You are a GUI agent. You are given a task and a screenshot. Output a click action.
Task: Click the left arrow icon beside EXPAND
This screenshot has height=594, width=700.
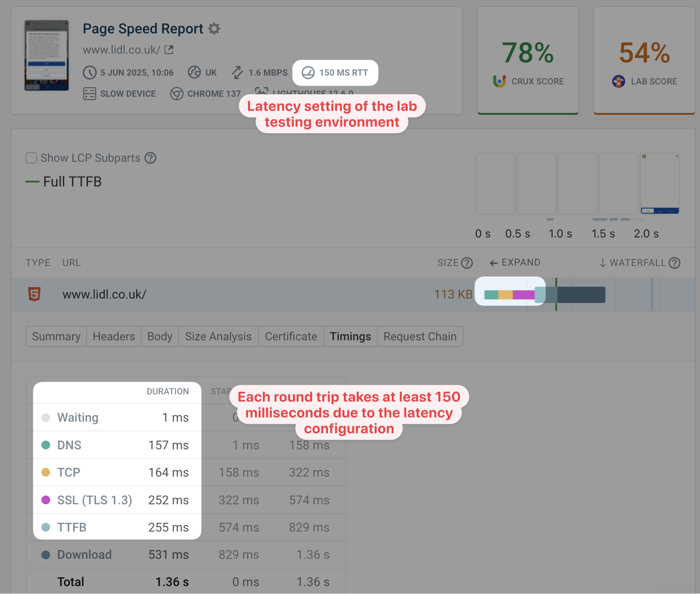[494, 263]
